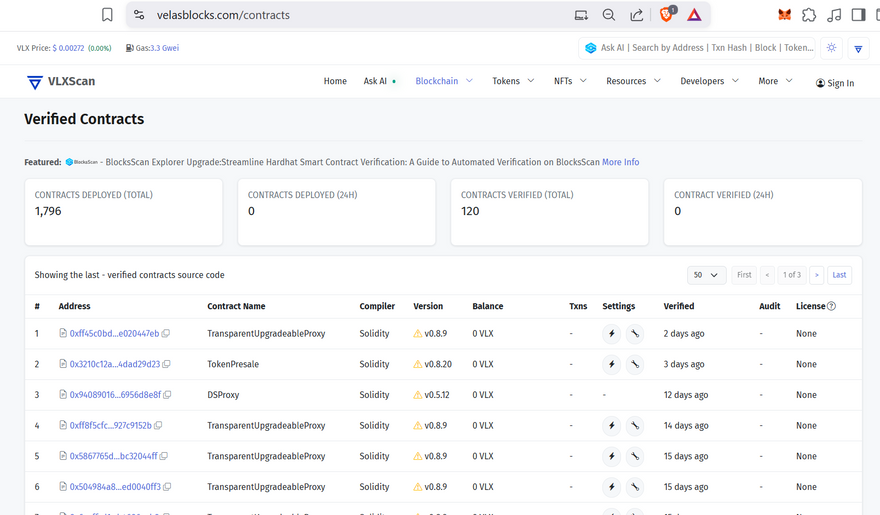Open the browser share icon
The image size is (880, 515).
pyautogui.click(x=636, y=15)
